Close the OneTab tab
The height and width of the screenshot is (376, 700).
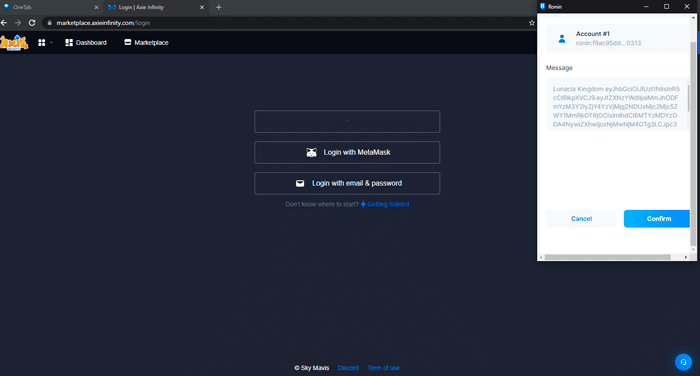click(x=96, y=7)
